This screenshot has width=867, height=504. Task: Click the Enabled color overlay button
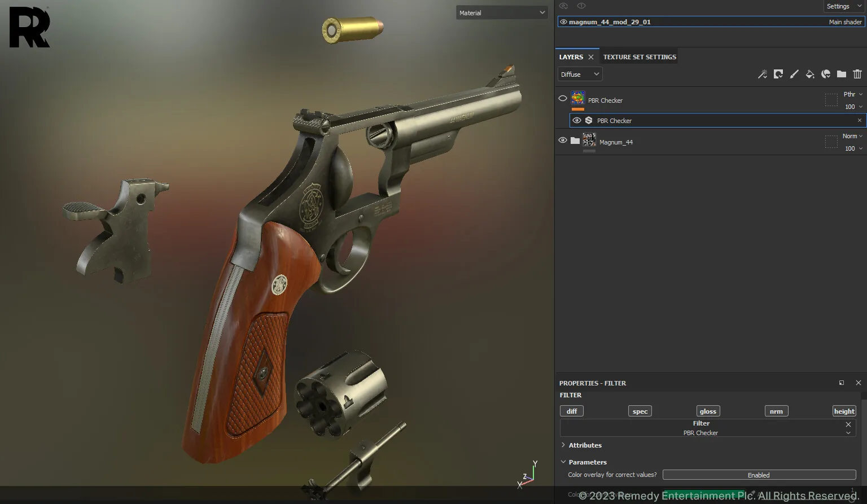coord(759,475)
